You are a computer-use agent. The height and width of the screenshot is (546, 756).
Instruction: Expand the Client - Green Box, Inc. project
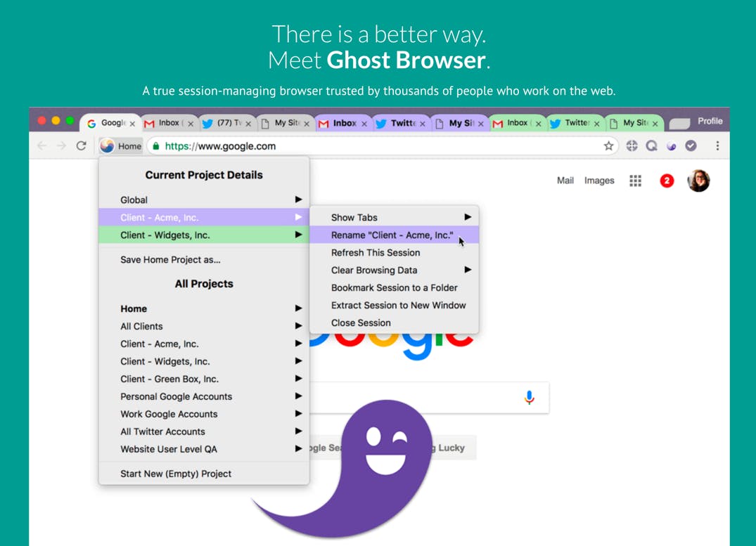(204, 379)
